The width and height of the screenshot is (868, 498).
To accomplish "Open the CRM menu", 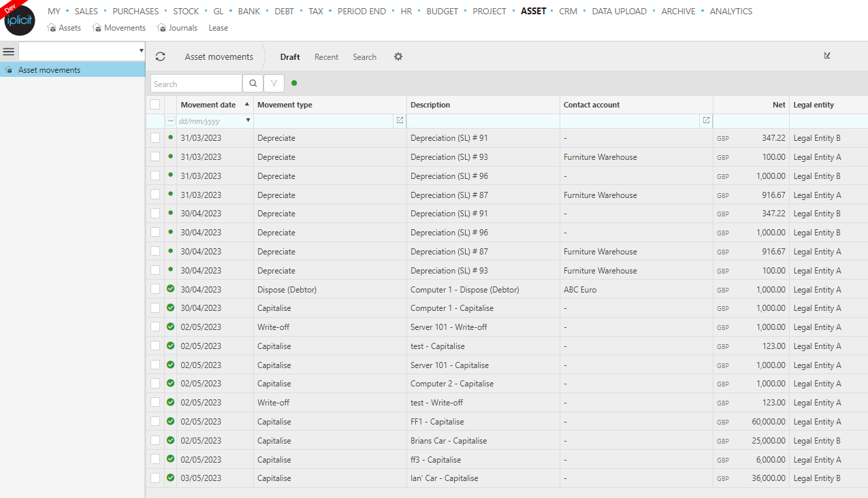I will [568, 11].
